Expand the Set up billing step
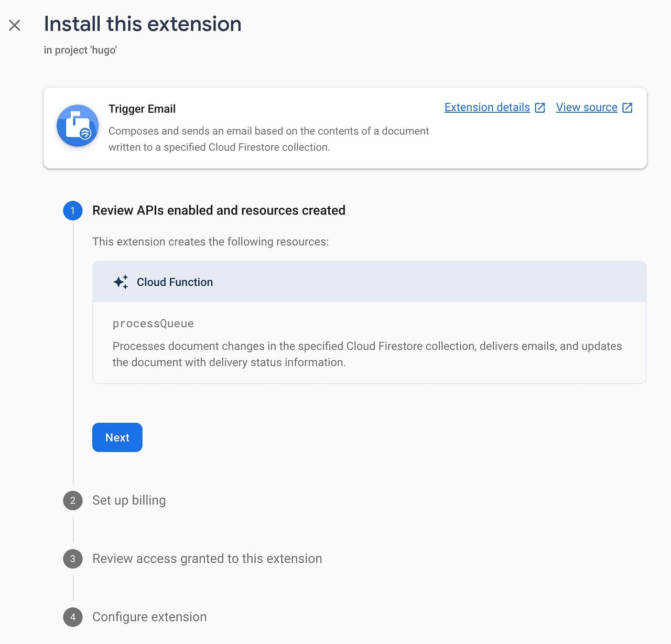 tap(129, 500)
